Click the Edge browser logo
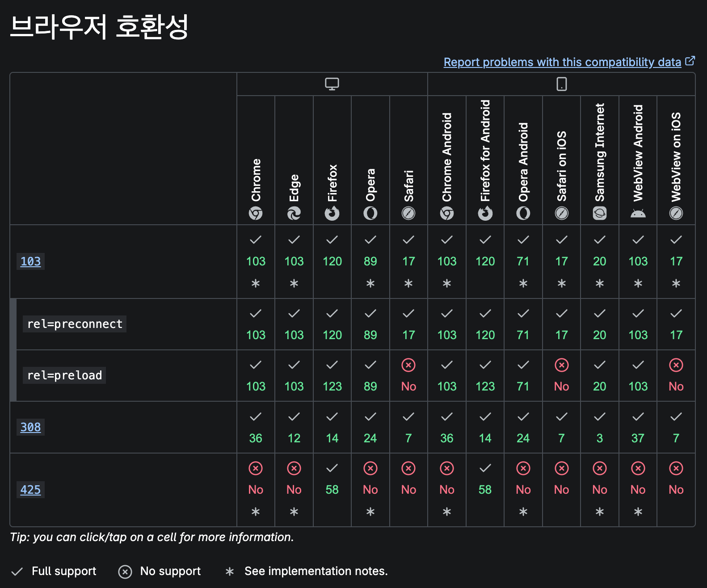 click(x=294, y=214)
